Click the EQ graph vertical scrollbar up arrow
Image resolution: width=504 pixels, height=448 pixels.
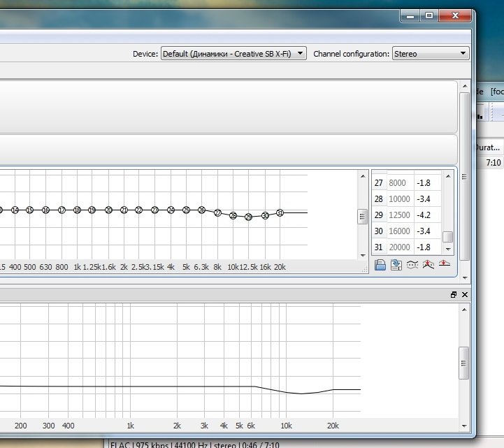363,176
